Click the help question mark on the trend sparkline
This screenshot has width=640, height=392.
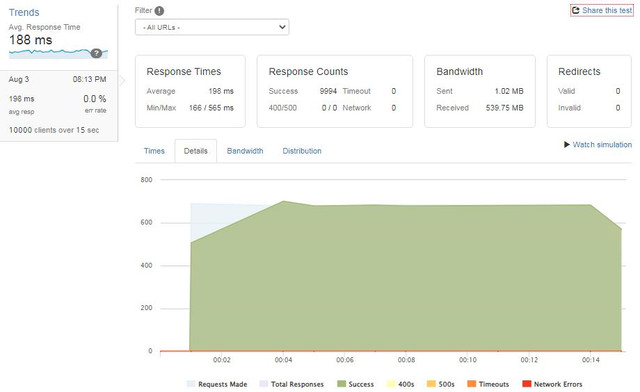[x=96, y=53]
